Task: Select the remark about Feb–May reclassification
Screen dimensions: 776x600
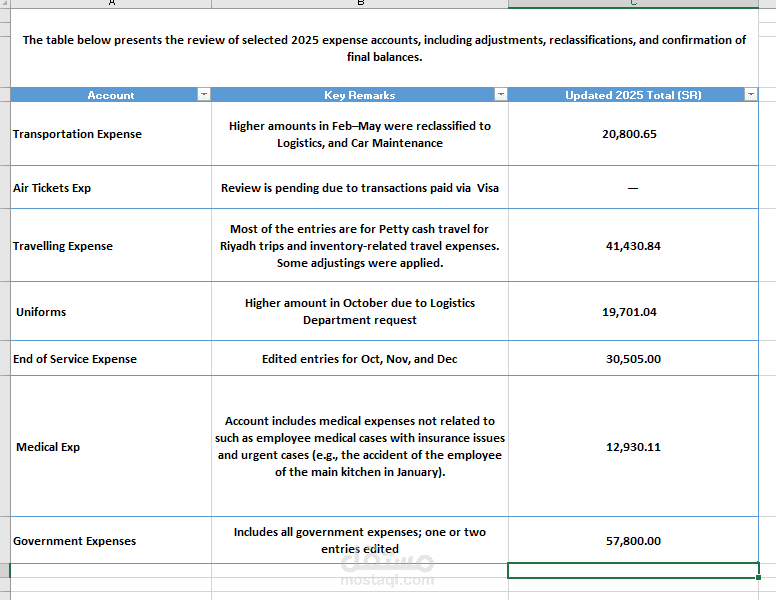Action: tap(360, 134)
